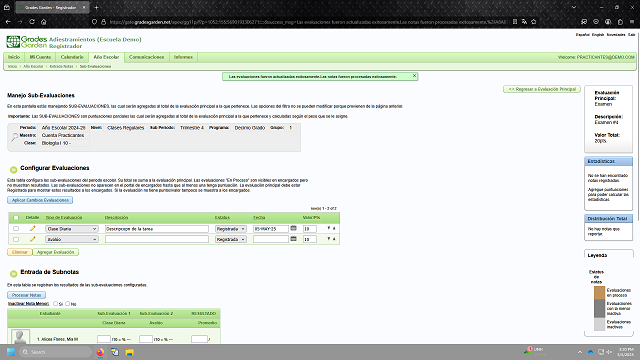Click the magnifier filter icon beside Maestro
Viewport: 640px width, 360px height.
[14, 137]
